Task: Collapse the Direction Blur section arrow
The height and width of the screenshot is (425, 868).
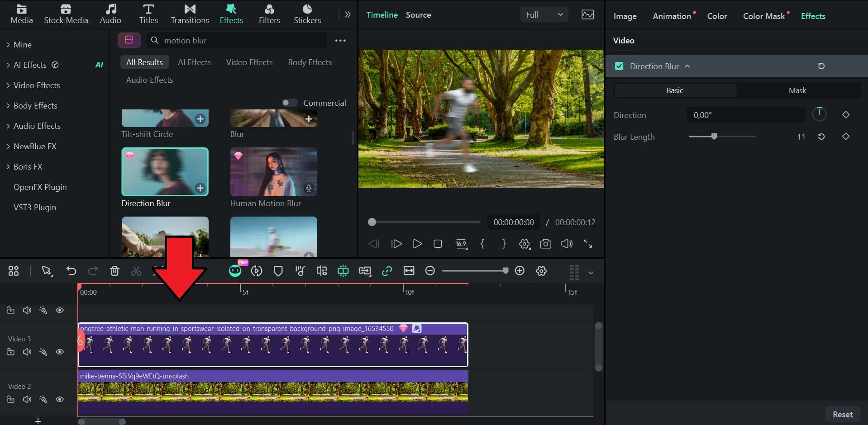Action: (687, 66)
